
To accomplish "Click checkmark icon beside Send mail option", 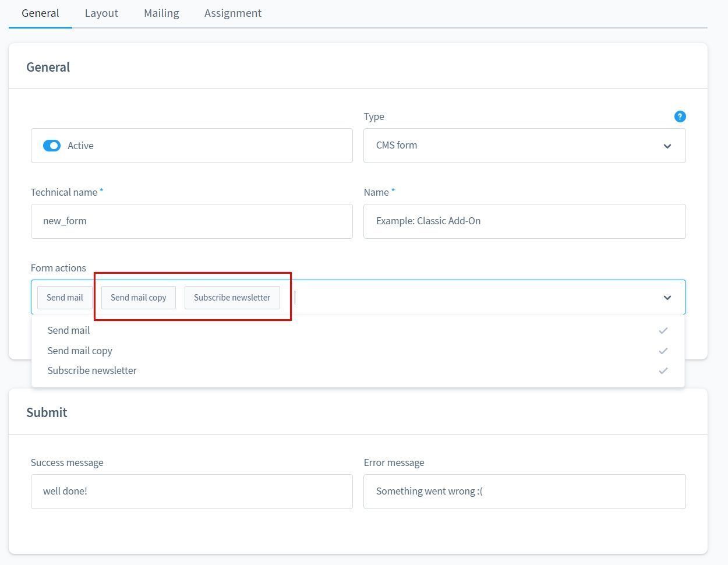I will point(663,330).
